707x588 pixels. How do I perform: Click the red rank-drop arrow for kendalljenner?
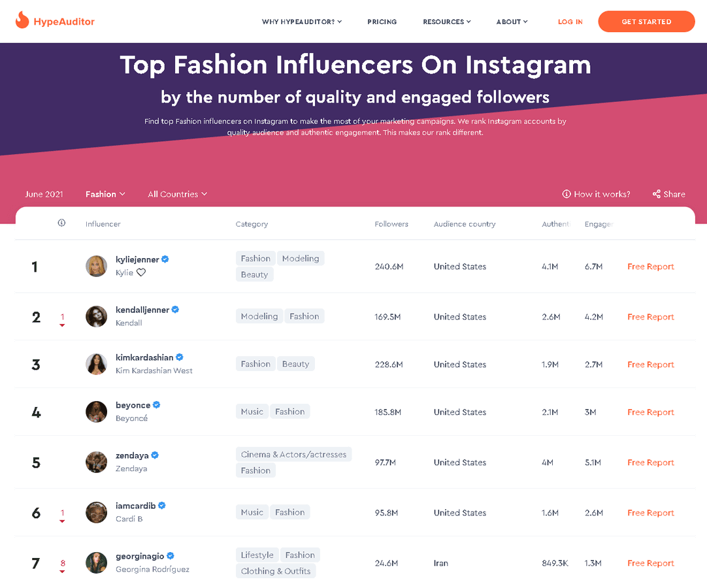pyautogui.click(x=62, y=324)
